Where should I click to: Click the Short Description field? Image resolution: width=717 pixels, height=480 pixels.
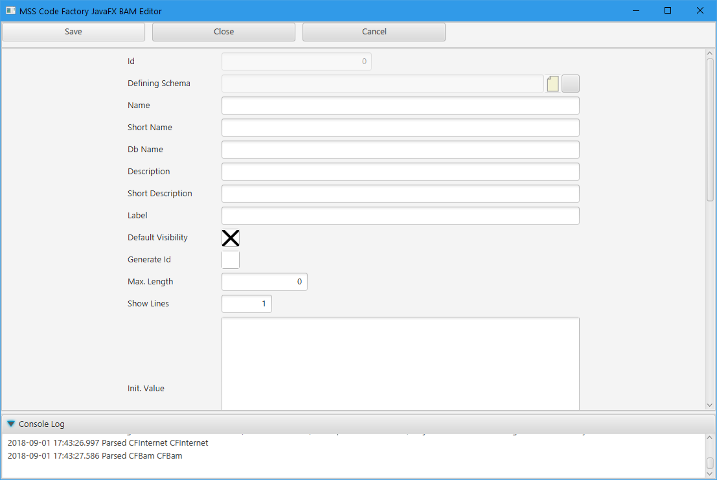[x=400, y=194]
